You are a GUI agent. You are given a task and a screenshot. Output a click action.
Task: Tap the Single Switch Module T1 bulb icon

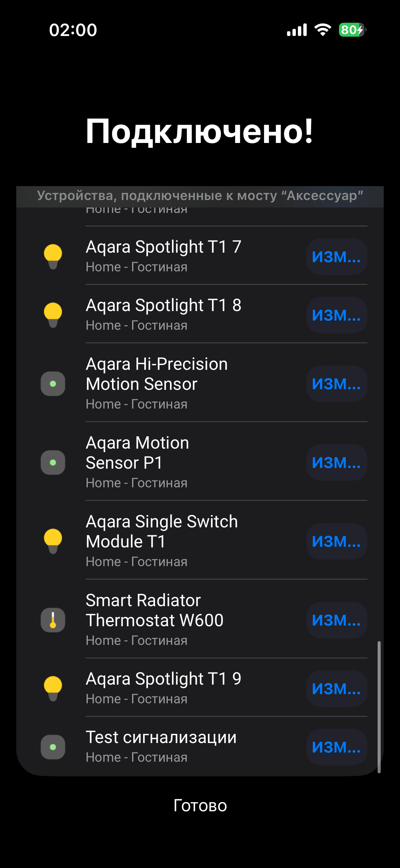click(x=53, y=541)
